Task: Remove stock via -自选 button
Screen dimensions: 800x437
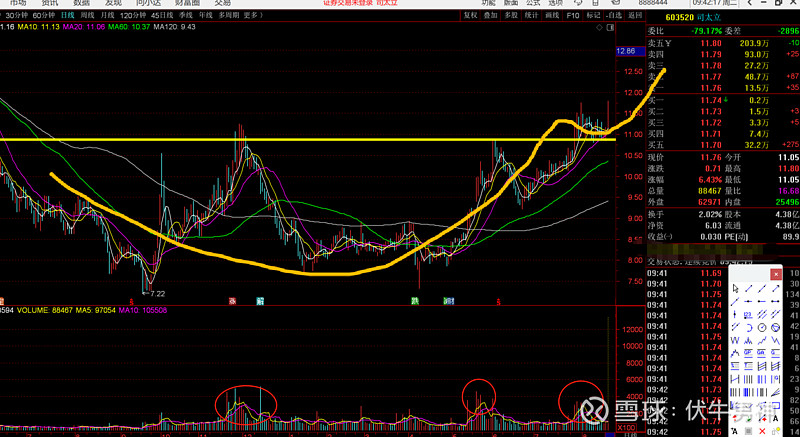Action: pyautogui.click(x=615, y=15)
